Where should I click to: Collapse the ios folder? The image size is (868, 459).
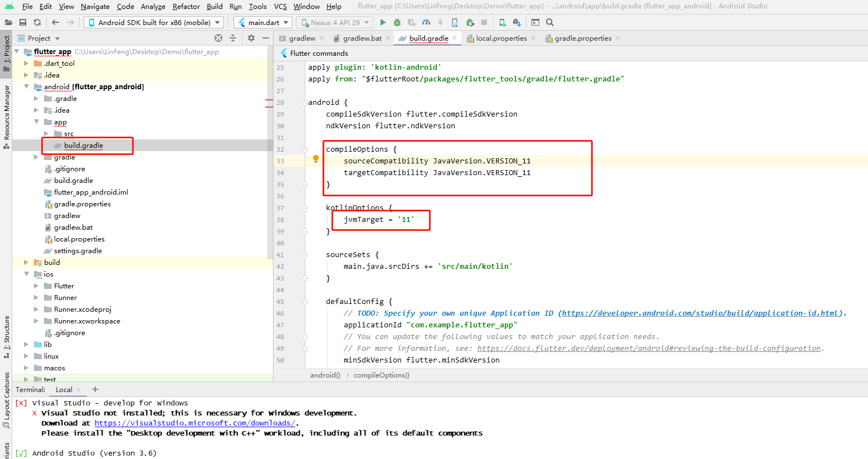click(26, 274)
